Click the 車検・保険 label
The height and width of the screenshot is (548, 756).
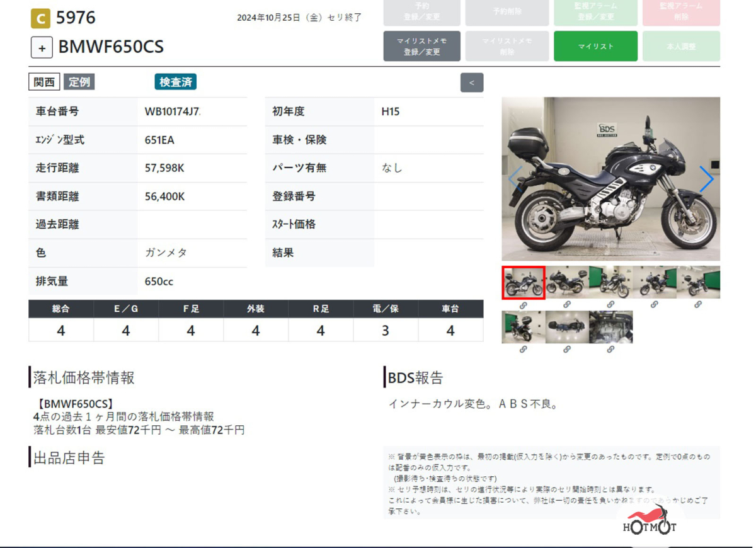299,140
